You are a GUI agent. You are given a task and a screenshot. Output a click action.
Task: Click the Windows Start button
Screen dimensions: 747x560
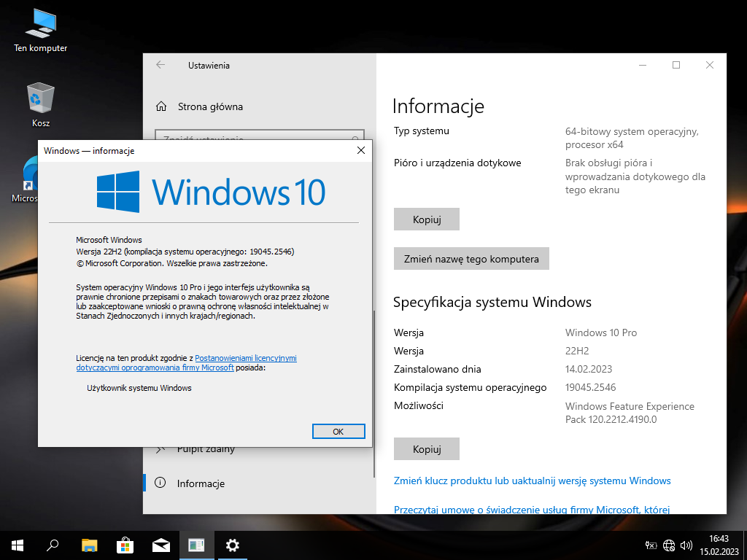17,545
